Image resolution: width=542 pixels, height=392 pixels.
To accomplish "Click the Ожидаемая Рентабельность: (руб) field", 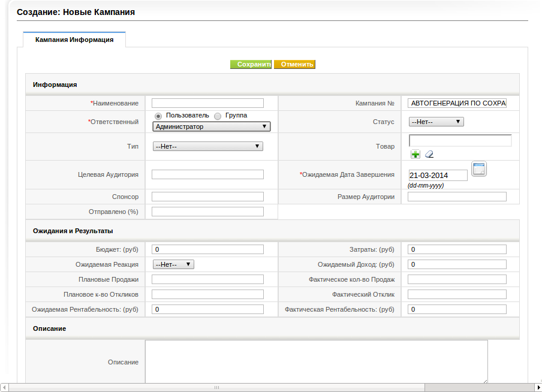I will 207,309.
